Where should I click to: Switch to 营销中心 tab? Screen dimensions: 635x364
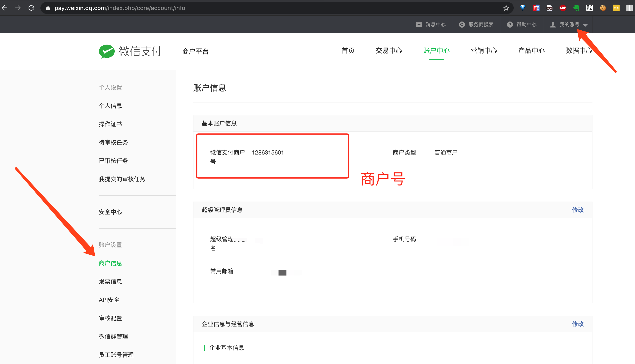tap(484, 51)
